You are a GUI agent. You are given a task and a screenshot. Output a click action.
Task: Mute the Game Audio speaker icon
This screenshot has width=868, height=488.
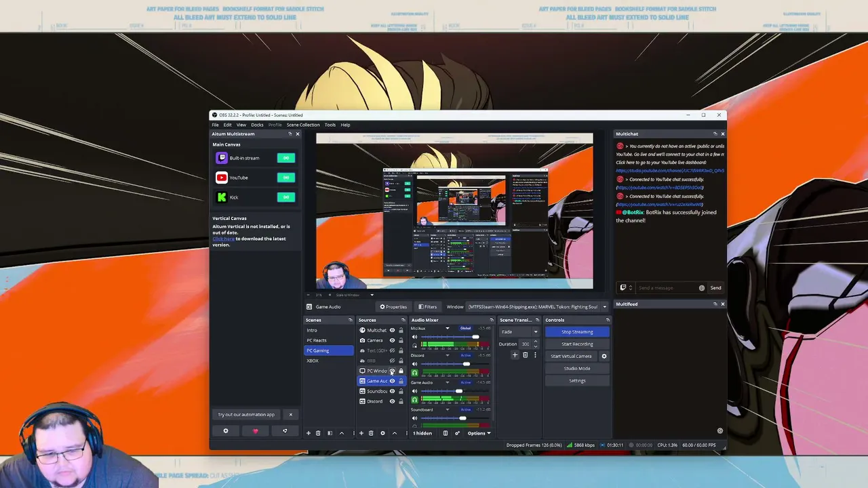click(414, 391)
